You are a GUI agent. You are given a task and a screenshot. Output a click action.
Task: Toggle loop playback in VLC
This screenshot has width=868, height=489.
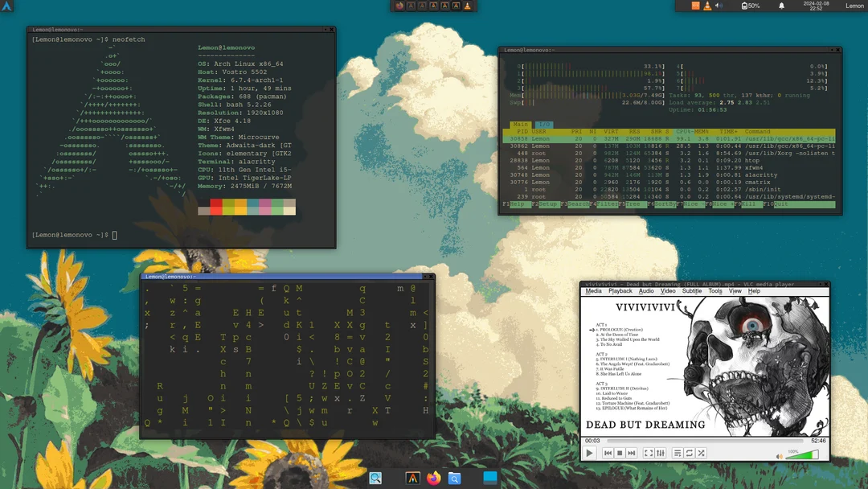click(690, 453)
